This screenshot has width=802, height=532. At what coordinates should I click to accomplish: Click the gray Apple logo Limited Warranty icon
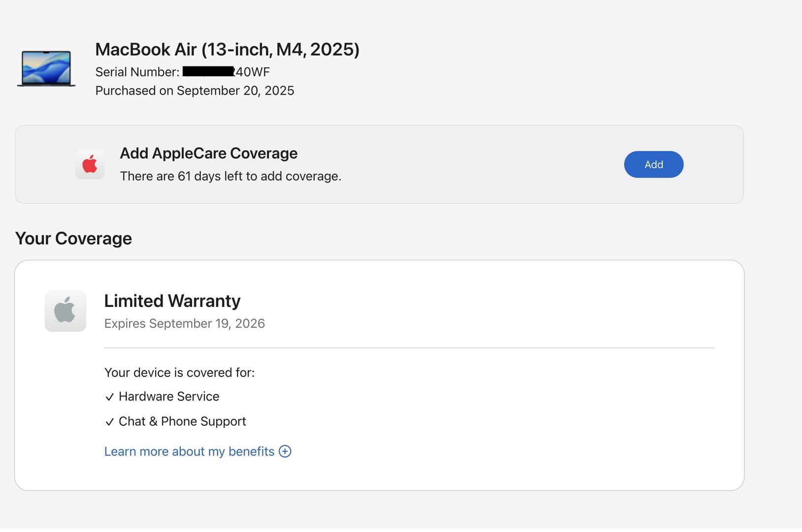tap(66, 311)
